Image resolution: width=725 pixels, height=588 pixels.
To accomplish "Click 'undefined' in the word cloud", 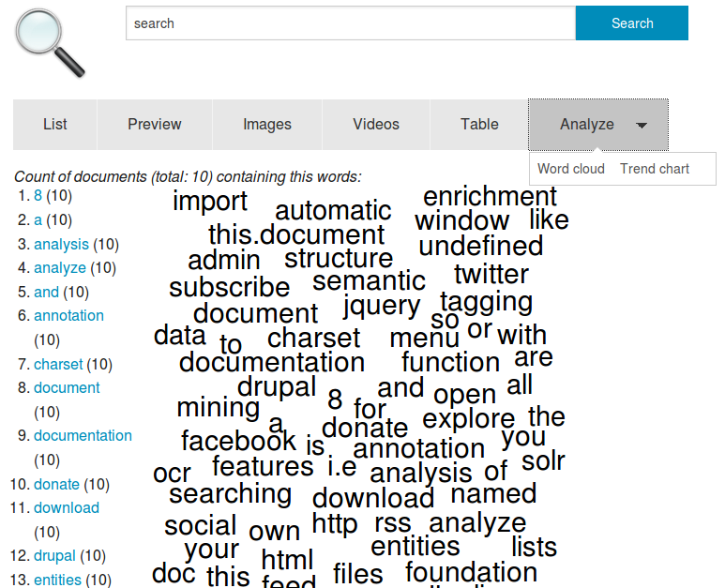I will point(481,246).
